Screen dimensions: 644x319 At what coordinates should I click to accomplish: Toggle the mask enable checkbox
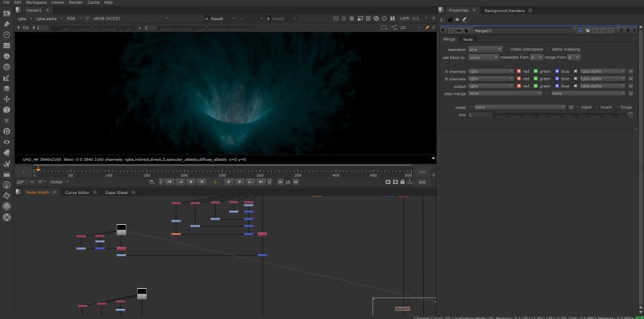pos(470,107)
